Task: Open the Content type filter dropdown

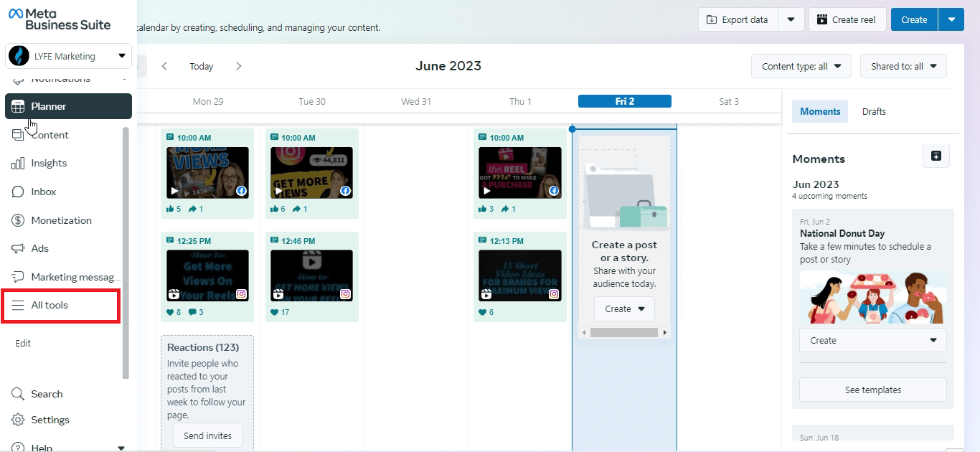Action: pos(801,66)
